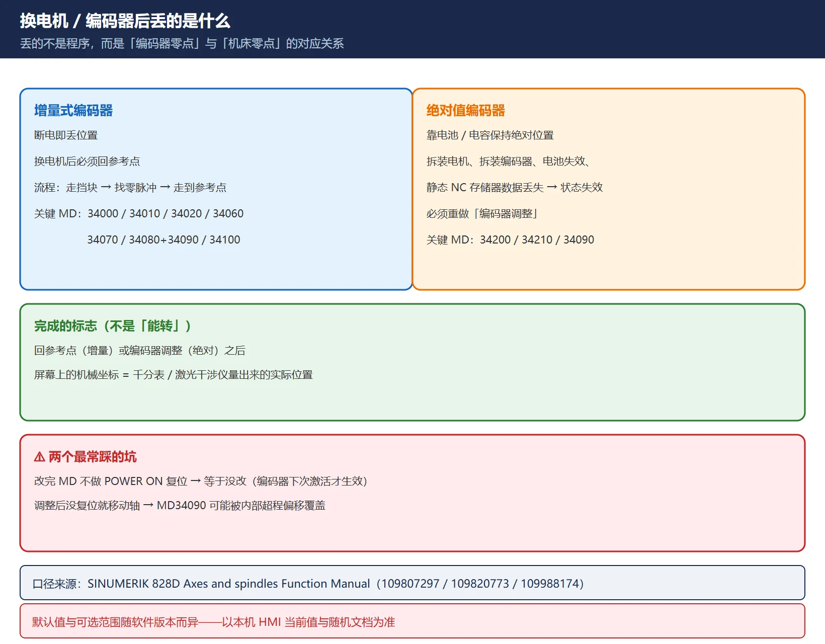Viewport: 825px width, 644px height.
Task: Click the line 换电机后必须回参考点
Action: point(87,162)
